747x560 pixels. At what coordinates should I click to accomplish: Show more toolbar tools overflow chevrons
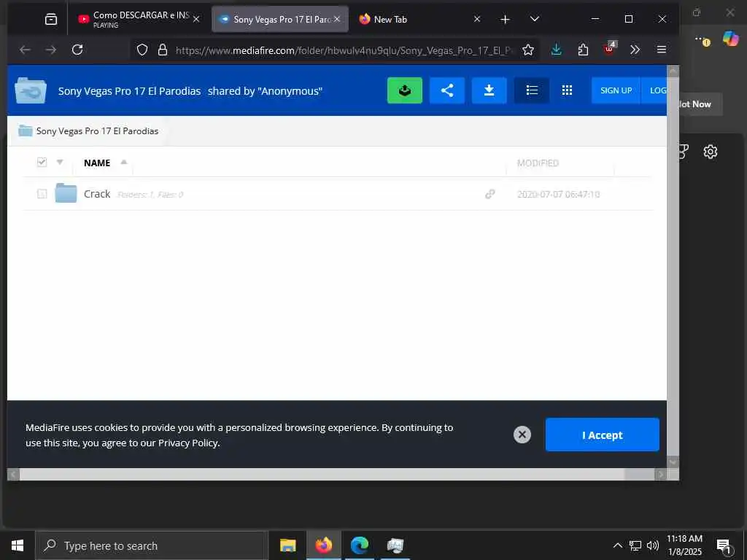[635, 50]
